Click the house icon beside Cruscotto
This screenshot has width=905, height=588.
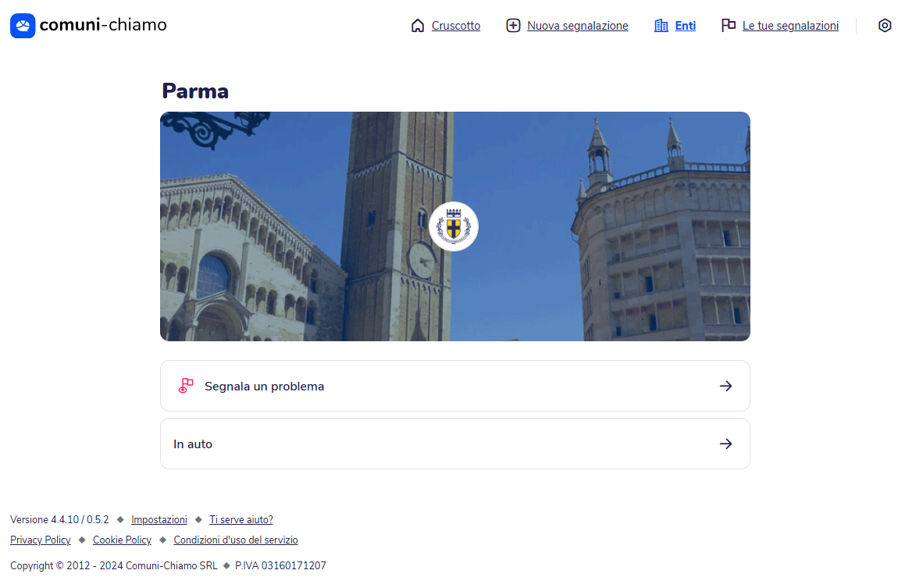418,26
